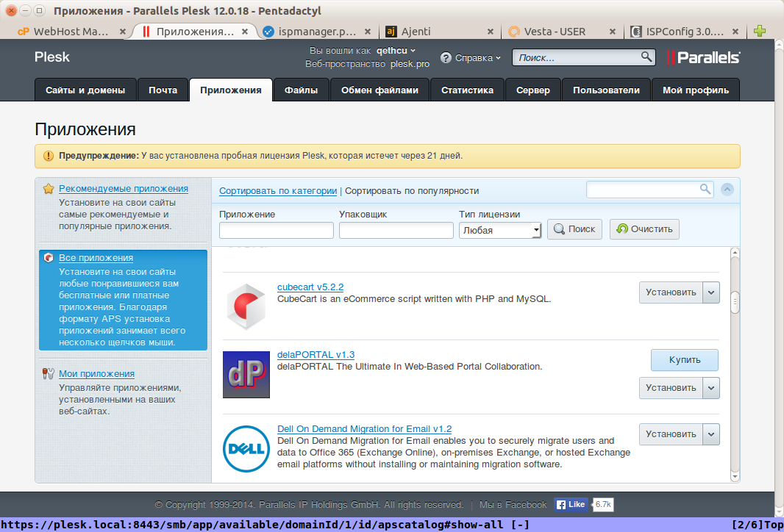This screenshot has height=532, width=784.
Task: Open Рекомендуемые приложения link
Action: point(124,188)
